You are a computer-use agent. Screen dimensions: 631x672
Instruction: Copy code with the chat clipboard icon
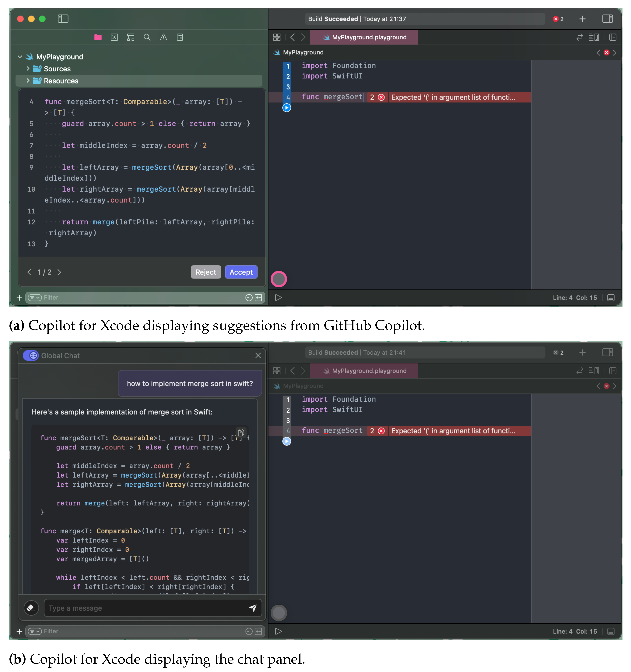tap(241, 432)
